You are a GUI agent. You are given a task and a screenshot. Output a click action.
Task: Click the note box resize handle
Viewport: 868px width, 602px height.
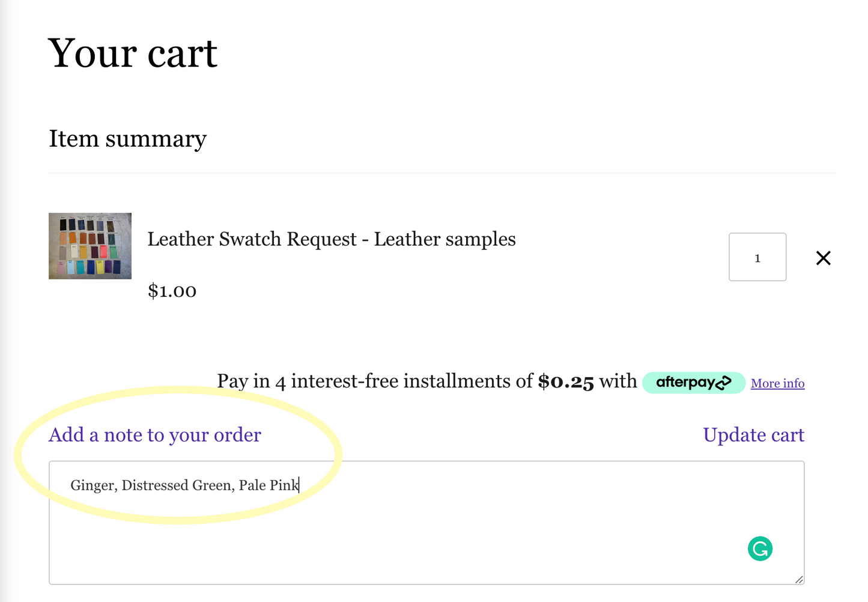pyautogui.click(x=799, y=579)
